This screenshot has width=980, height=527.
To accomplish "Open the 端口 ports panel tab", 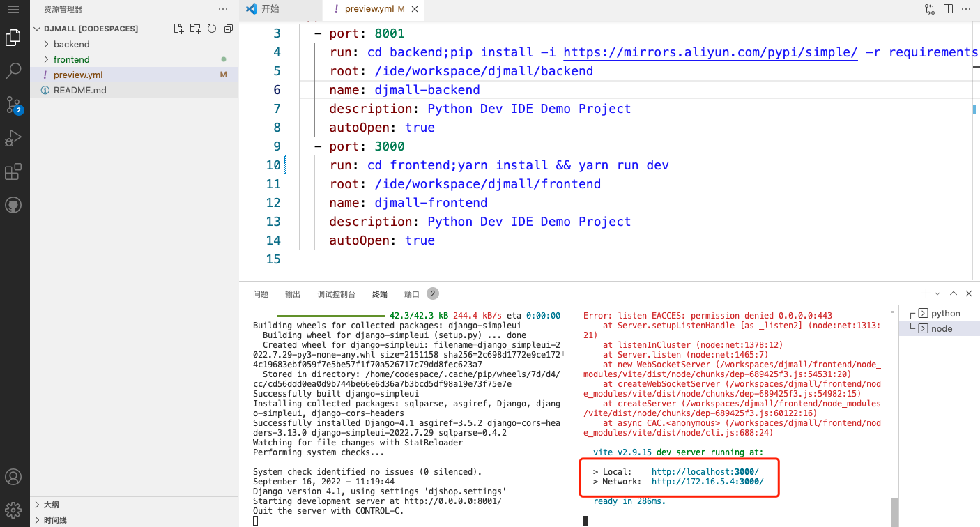I will (412, 294).
